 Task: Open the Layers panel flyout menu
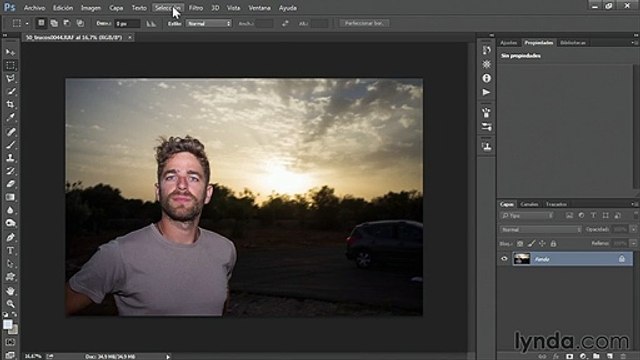(x=634, y=204)
